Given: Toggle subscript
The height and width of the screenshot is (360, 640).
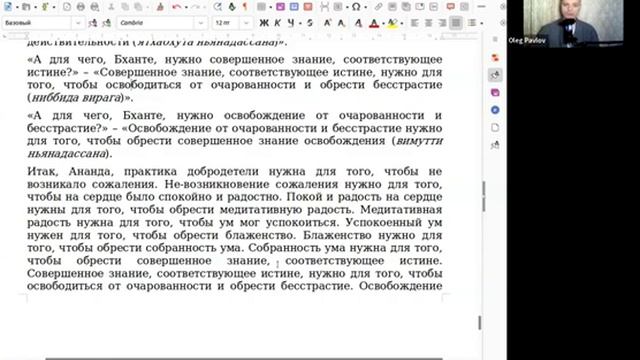Looking at the screenshot, I should point(341,23).
